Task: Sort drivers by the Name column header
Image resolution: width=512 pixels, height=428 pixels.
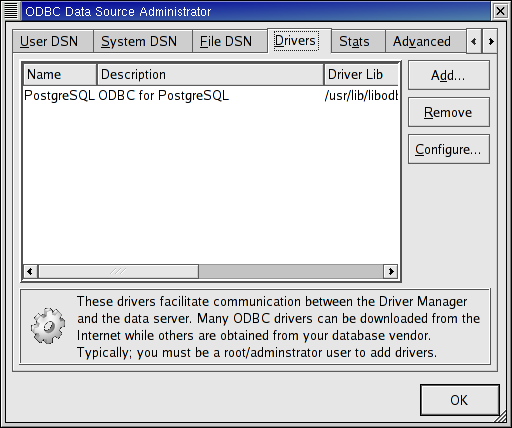Action: coord(60,74)
